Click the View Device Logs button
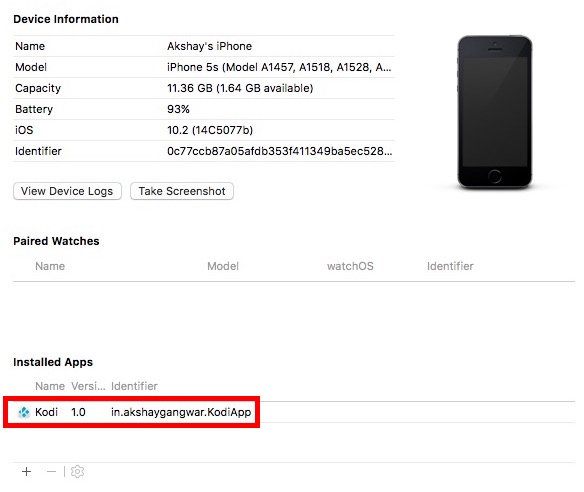 [x=67, y=191]
